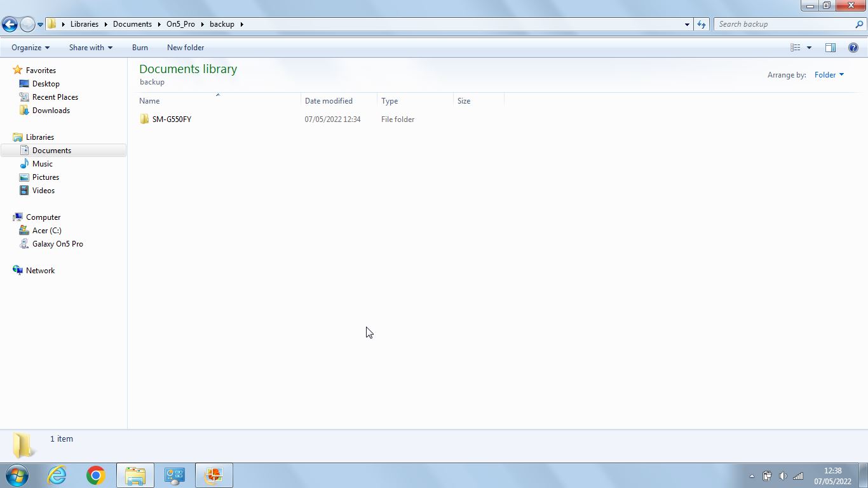Sort by the Name column header
The image size is (868, 488).
[x=219, y=101]
